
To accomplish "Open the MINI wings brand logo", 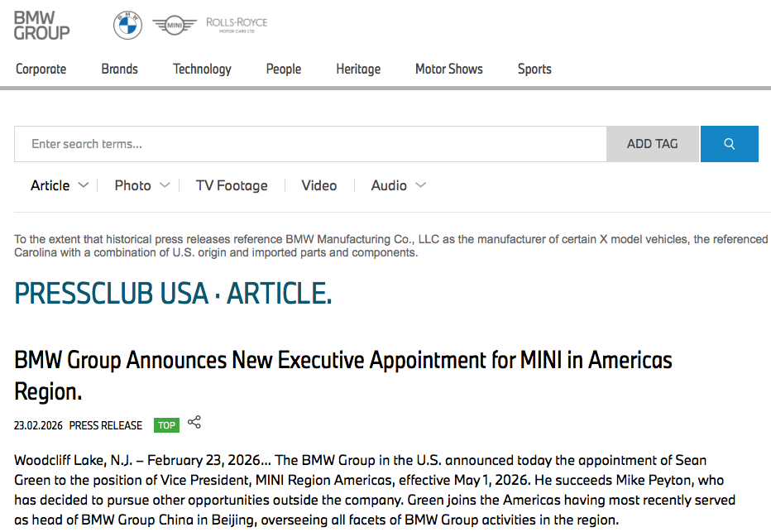I will [x=175, y=25].
